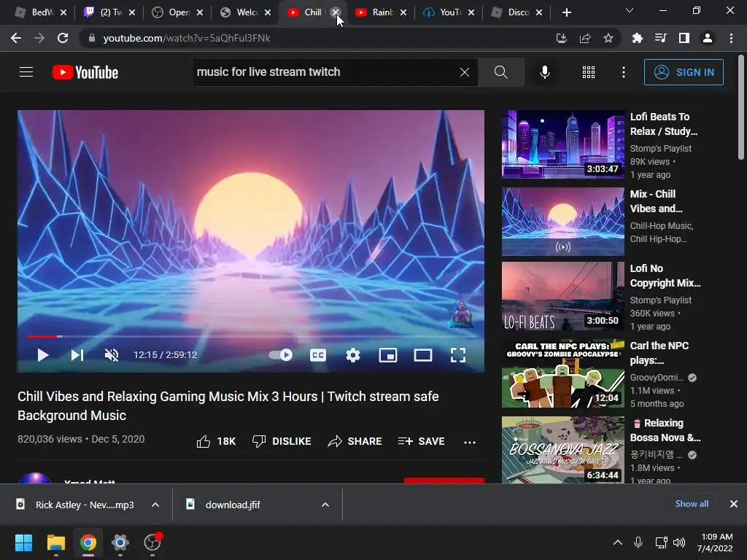Open Lofi No Copyright Mix thumbnail
This screenshot has height=560, width=747.
click(562, 296)
